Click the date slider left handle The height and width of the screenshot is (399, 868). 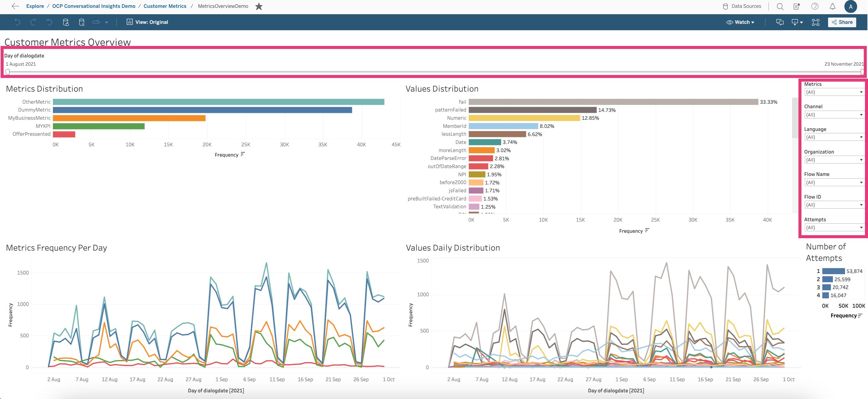(8, 72)
